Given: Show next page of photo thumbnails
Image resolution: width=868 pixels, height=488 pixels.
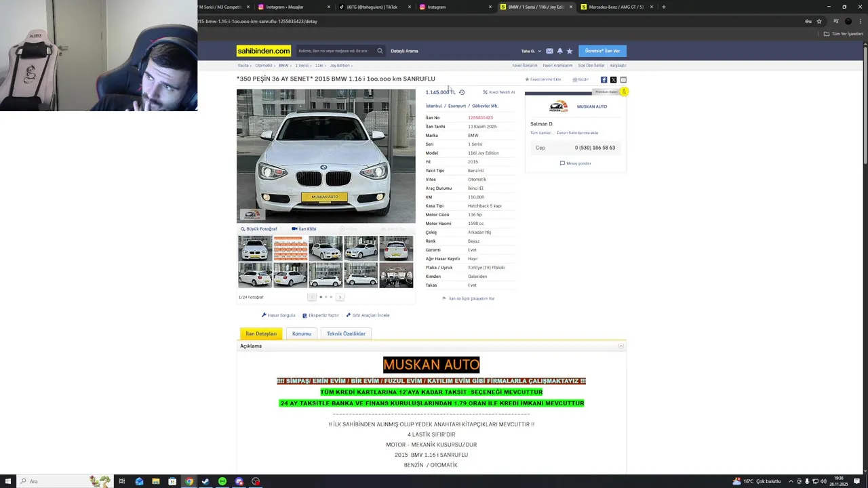Looking at the screenshot, I should pos(340,297).
